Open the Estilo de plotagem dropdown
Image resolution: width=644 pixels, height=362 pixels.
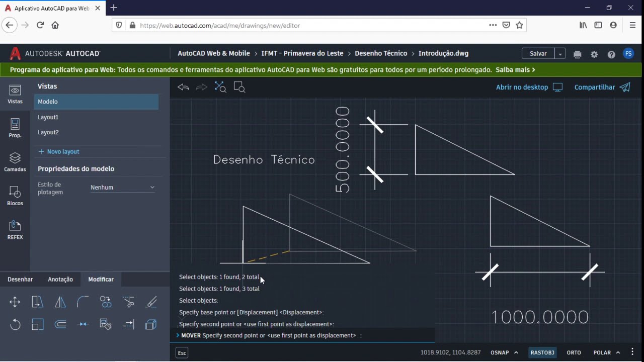click(123, 188)
